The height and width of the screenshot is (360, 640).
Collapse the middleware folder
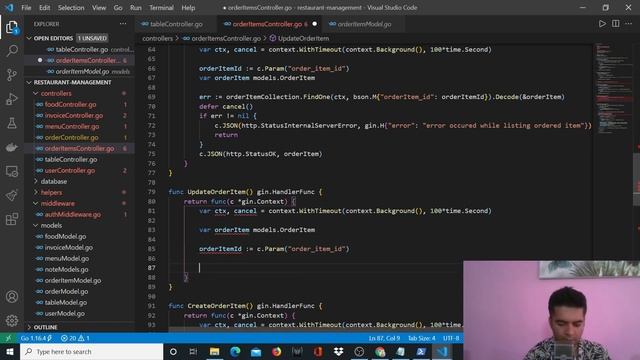click(x=36, y=203)
